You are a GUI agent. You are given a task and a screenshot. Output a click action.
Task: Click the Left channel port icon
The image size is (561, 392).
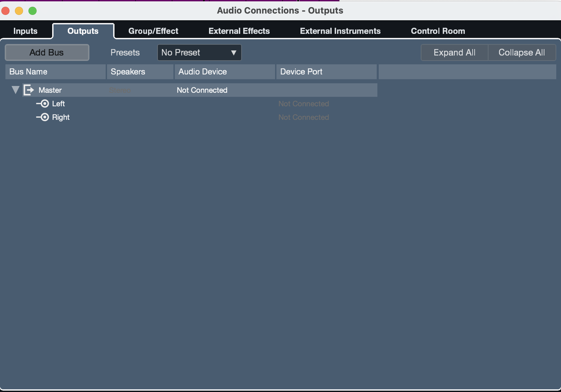(43, 104)
